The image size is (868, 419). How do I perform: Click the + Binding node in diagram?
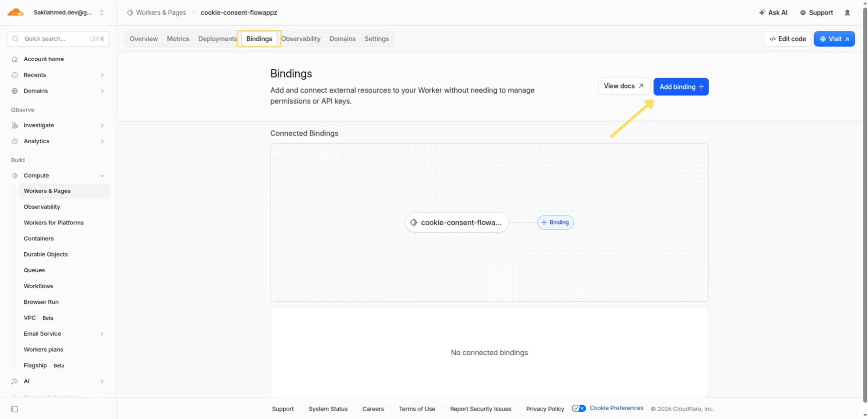[x=555, y=223]
